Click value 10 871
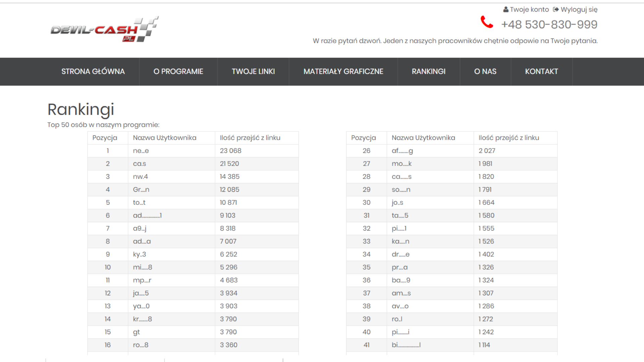Viewport: 644px width, 362px height. pos(228,203)
